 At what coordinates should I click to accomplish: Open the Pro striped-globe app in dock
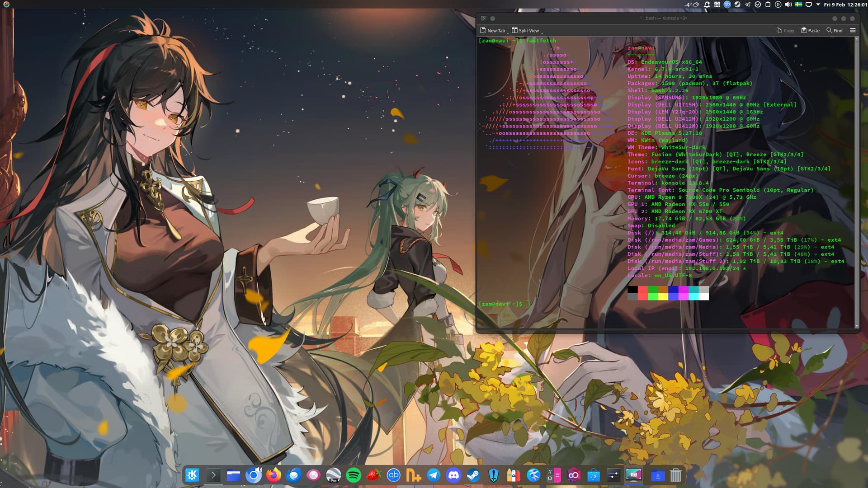334,475
